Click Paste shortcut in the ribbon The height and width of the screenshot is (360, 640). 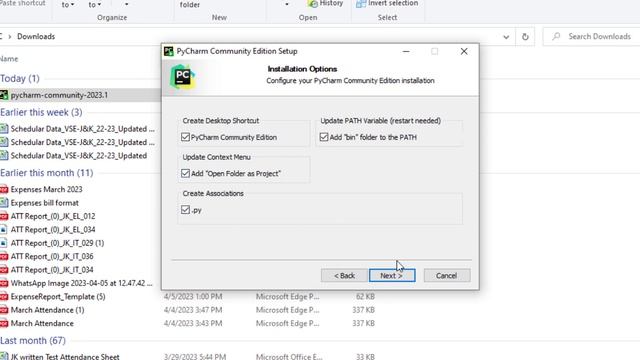point(23,4)
